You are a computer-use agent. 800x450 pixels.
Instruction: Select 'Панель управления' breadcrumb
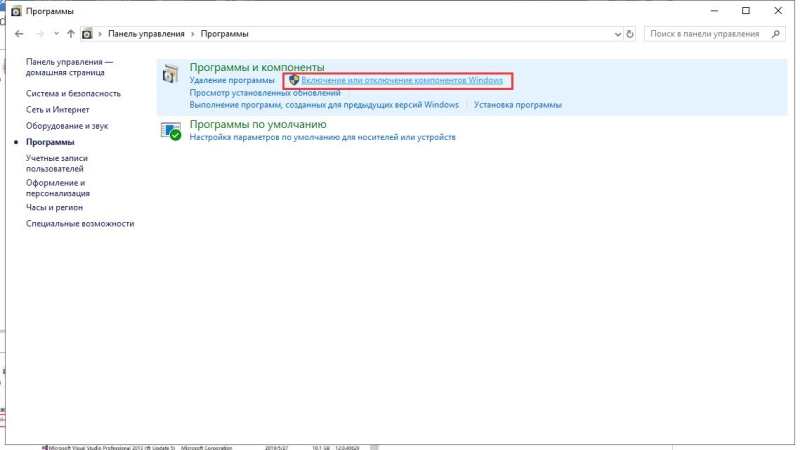(146, 34)
